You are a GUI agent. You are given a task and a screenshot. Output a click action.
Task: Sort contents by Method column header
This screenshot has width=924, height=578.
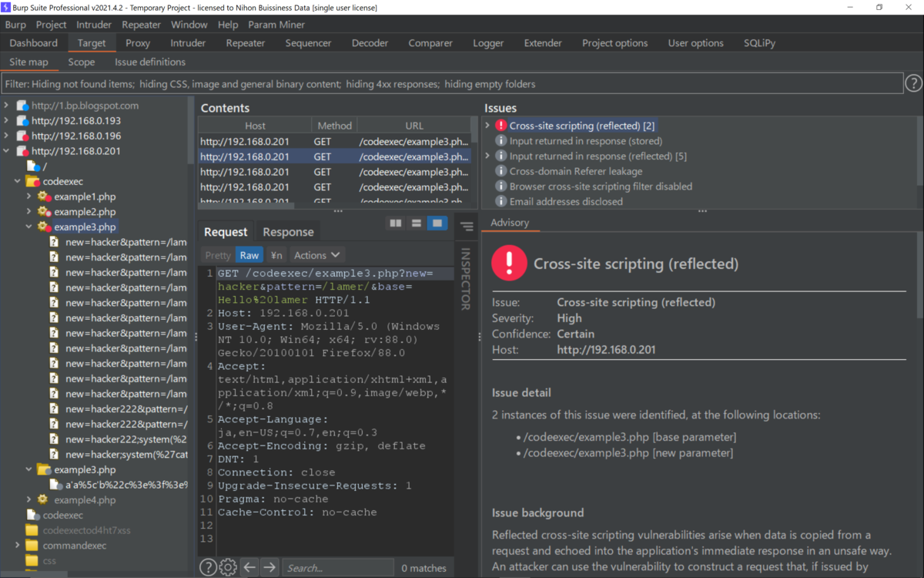(x=334, y=126)
